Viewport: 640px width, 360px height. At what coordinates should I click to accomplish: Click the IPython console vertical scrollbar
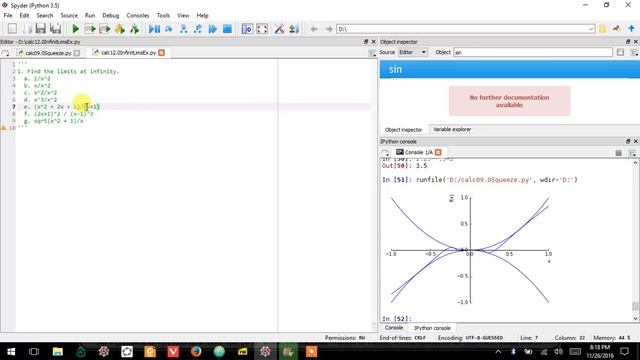point(636,241)
